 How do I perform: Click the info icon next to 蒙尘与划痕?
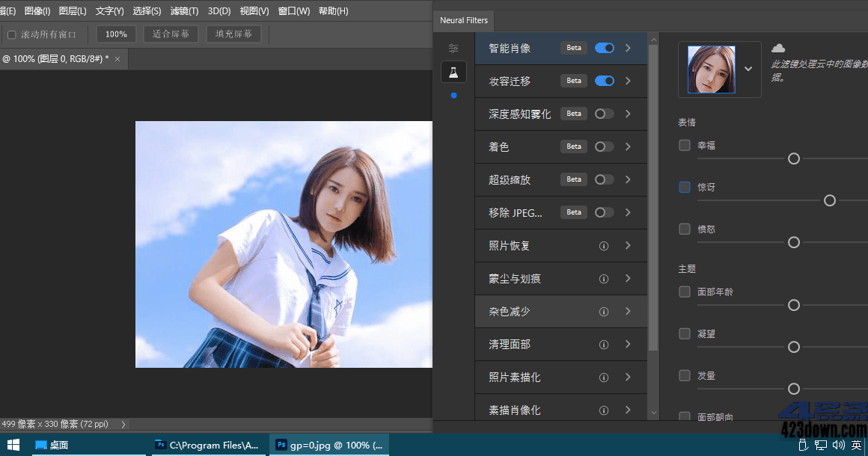point(604,278)
